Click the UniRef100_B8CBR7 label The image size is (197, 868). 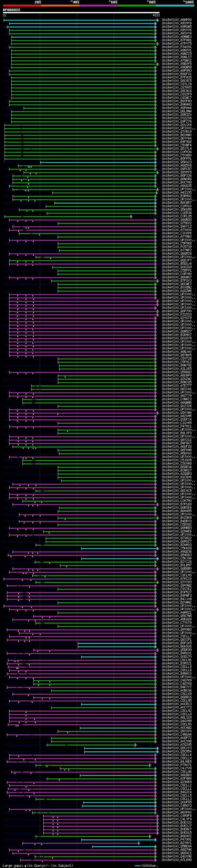pos(176,203)
